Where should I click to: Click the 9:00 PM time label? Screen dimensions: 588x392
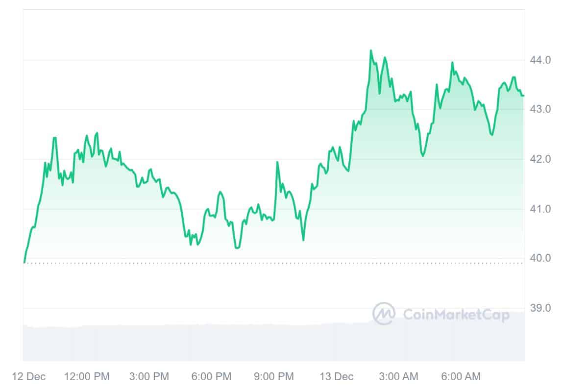pyautogui.click(x=273, y=377)
